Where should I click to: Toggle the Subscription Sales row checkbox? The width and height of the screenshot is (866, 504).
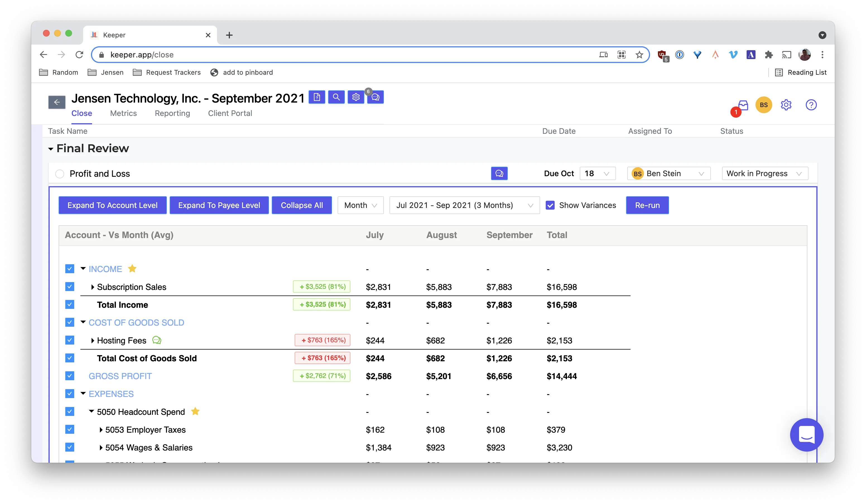coord(70,287)
